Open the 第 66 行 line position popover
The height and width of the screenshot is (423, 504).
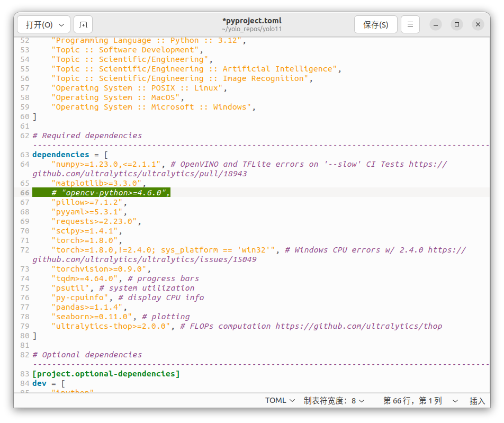click(417, 401)
